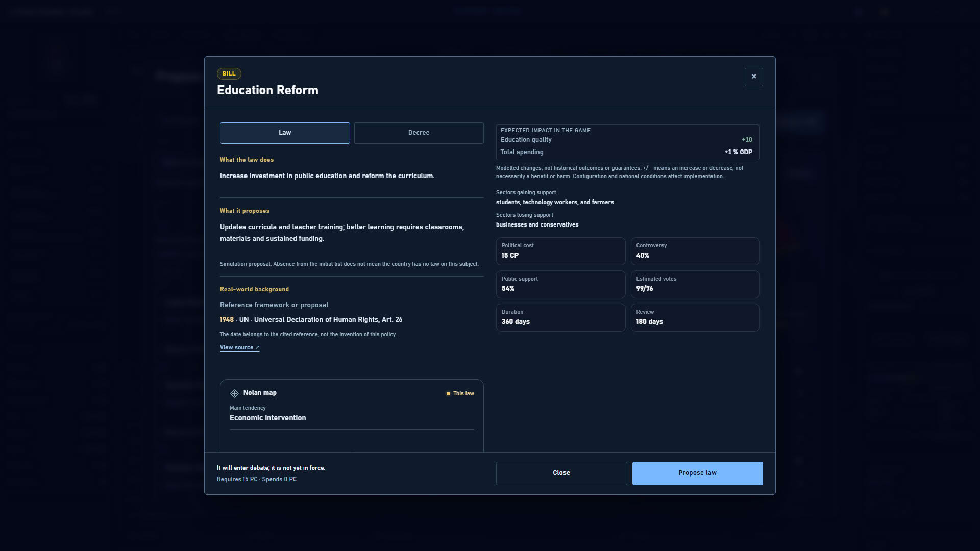Viewport: 980px width, 551px height.
Task: Click the Nolan map heading
Action: [260, 393]
